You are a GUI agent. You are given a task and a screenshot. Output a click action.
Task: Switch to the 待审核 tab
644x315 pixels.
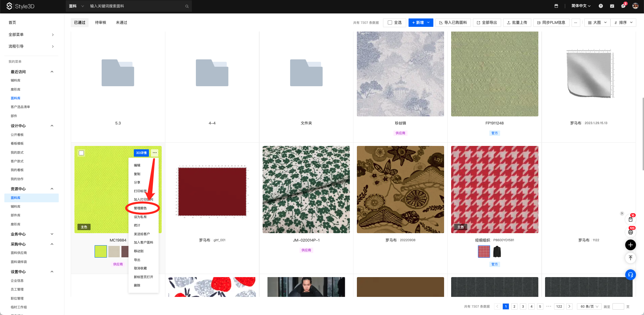[x=101, y=22]
